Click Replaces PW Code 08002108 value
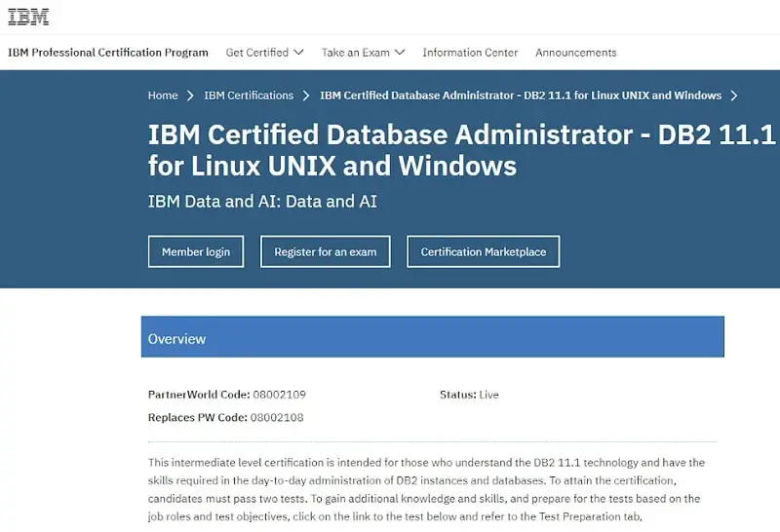Screen dimensions: 780x532 tap(277, 418)
